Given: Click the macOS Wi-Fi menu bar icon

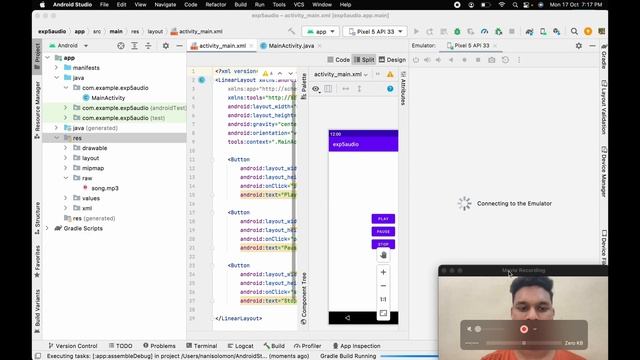Looking at the screenshot, I should [502, 5].
